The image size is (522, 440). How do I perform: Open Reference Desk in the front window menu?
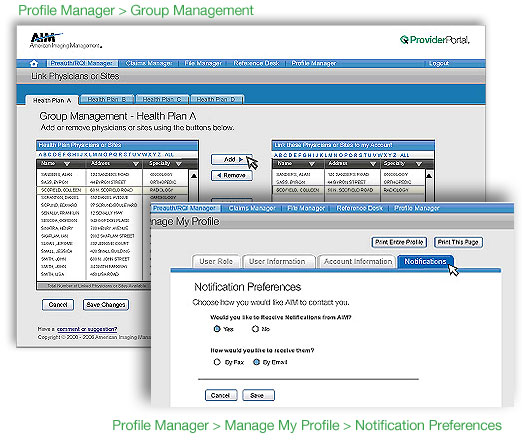359,208
